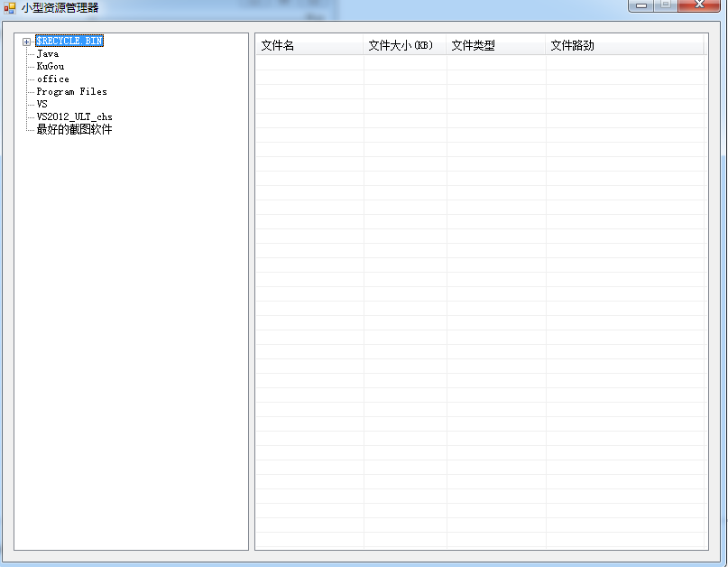Select the $RECYCLE.BIN folder
This screenshot has width=728, height=567.
point(69,41)
